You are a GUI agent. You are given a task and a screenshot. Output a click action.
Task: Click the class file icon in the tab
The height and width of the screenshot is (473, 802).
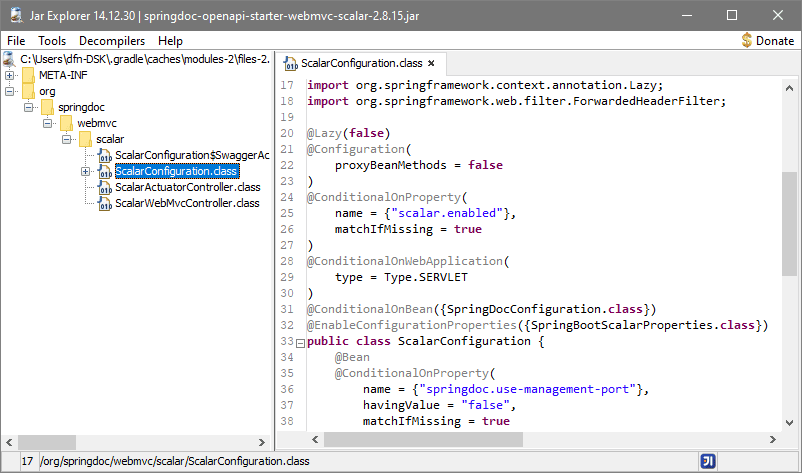pos(290,63)
